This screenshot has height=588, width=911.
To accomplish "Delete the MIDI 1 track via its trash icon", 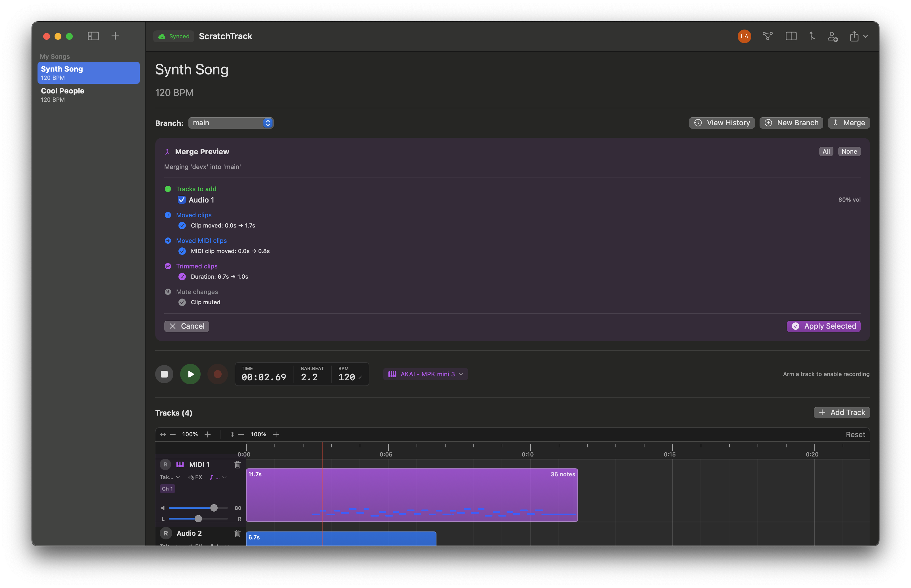I will [x=238, y=465].
